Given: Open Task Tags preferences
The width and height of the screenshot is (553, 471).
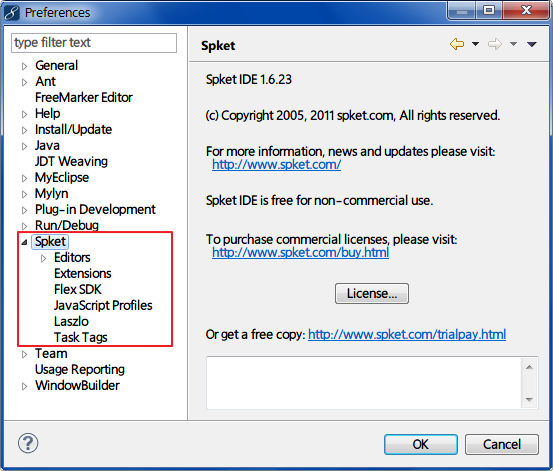Looking at the screenshot, I should (x=80, y=338).
